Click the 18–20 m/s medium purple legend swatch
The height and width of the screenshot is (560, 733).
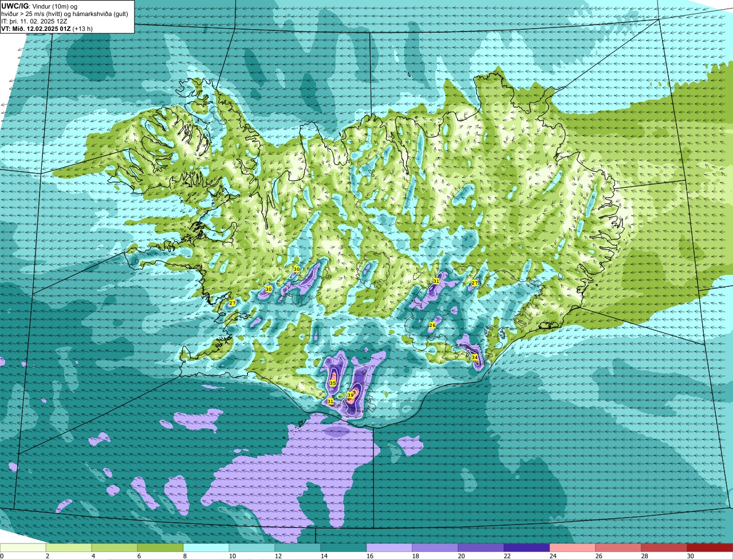click(x=435, y=548)
